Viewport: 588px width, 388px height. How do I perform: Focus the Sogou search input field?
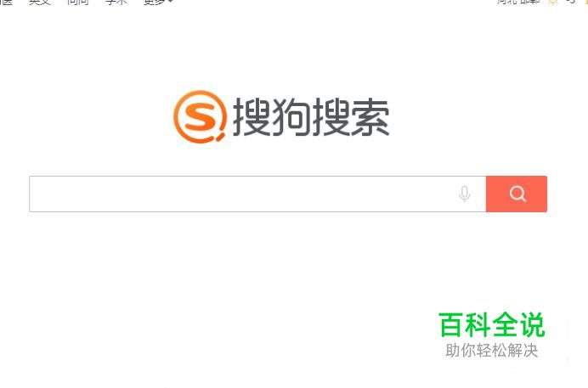click(x=257, y=194)
